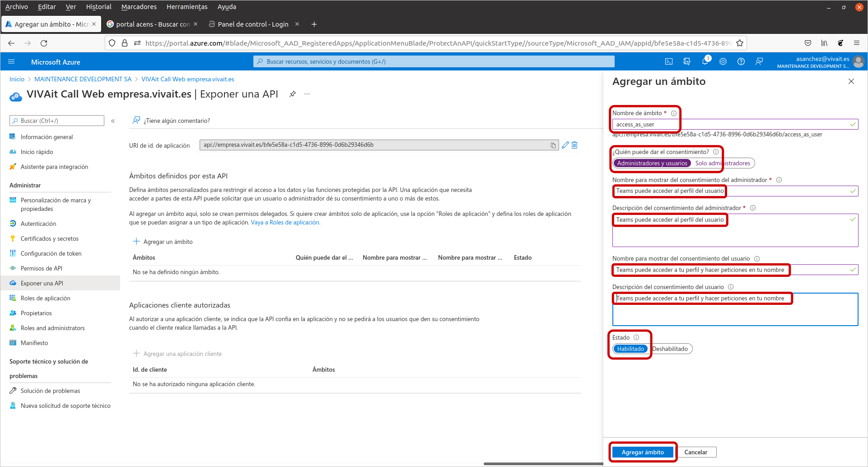
Task: Open the Vaya a Roles de aplicación link
Action: click(x=285, y=223)
